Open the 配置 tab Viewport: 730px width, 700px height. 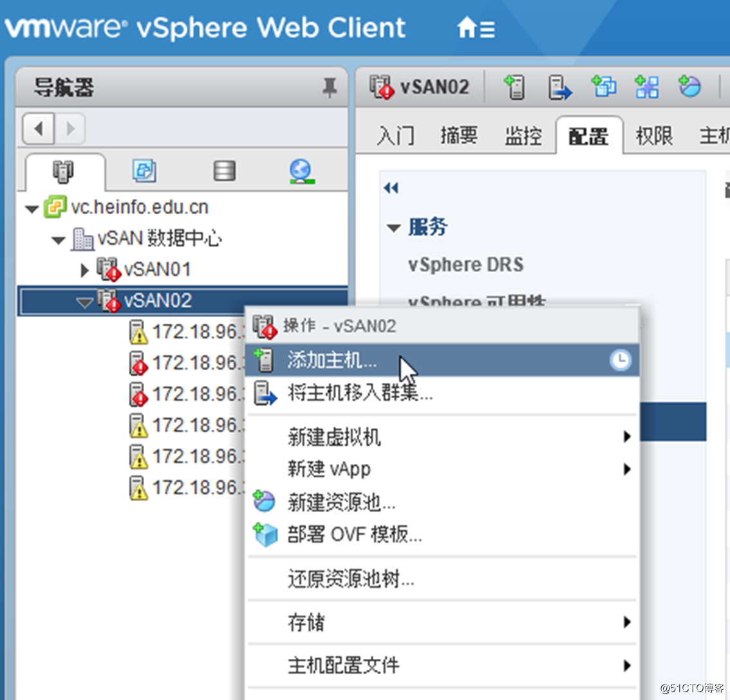(x=588, y=136)
